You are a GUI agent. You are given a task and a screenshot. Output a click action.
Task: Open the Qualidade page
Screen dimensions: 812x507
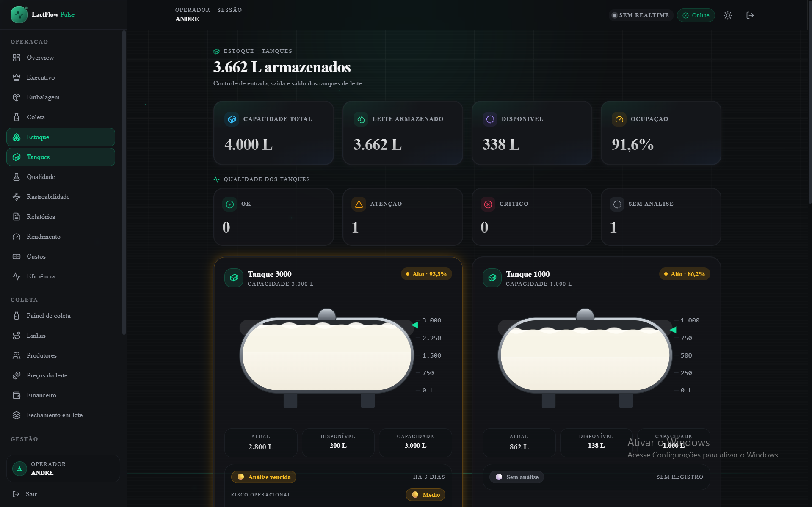pyautogui.click(x=61, y=177)
